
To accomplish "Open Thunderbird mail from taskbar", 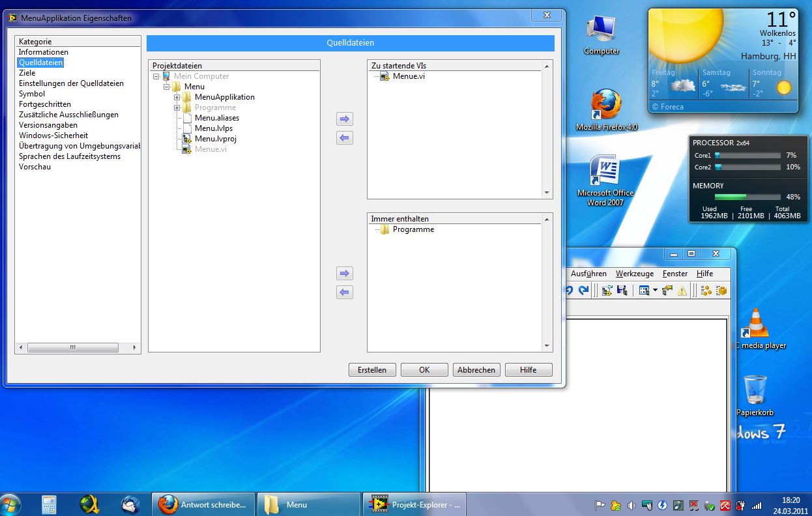I will click(x=130, y=504).
